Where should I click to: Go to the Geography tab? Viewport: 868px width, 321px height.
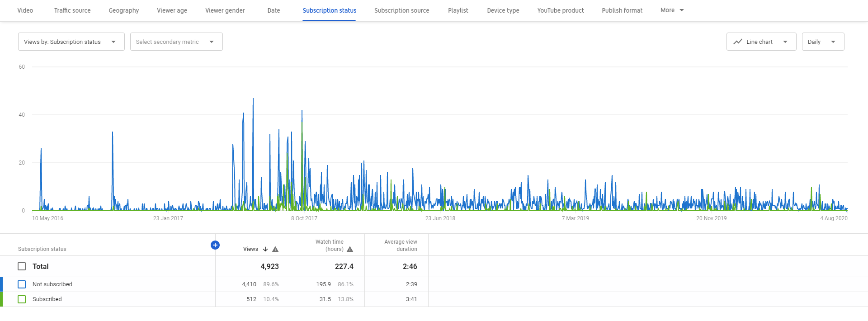click(123, 10)
